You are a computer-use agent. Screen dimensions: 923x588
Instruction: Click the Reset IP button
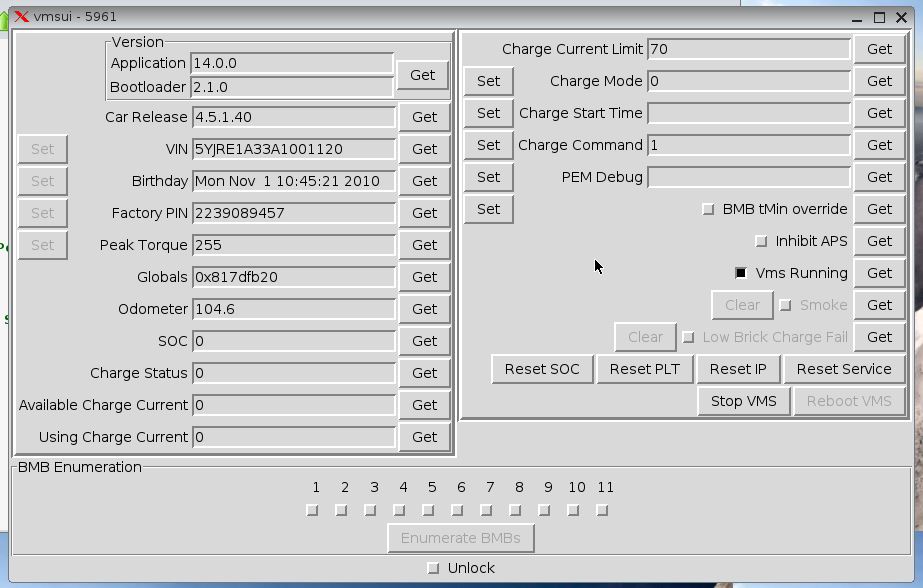[738, 369]
